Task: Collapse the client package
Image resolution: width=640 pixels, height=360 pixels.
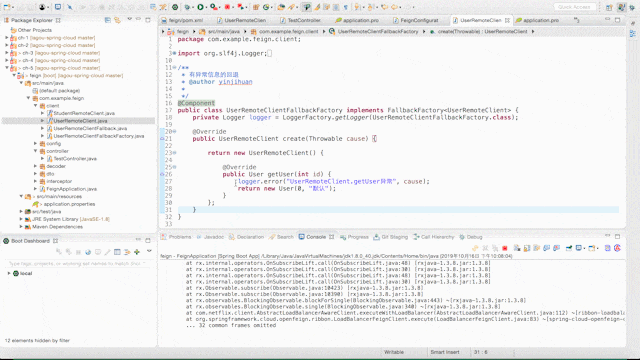Action: (x=36, y=105)
